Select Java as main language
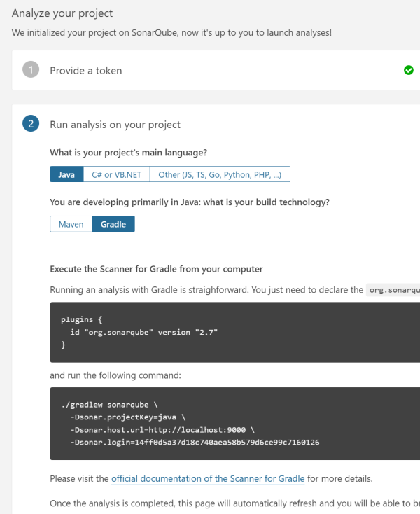Viewport: 420px width, 514px height. click(x=66, y=174)
